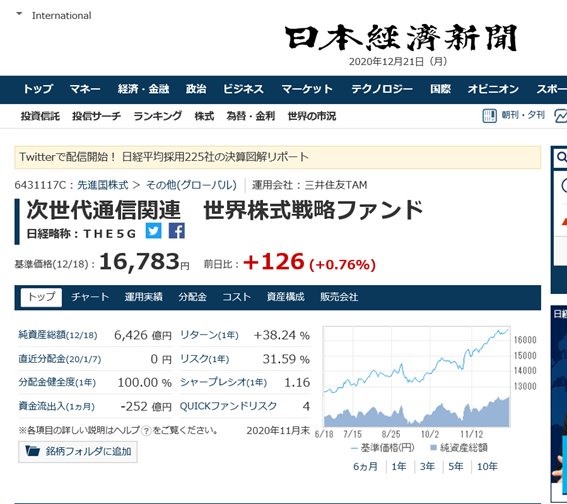Screen dimensions: 567x504
Task: Open ビジネス navigation item
Action: tap(243, 89)
